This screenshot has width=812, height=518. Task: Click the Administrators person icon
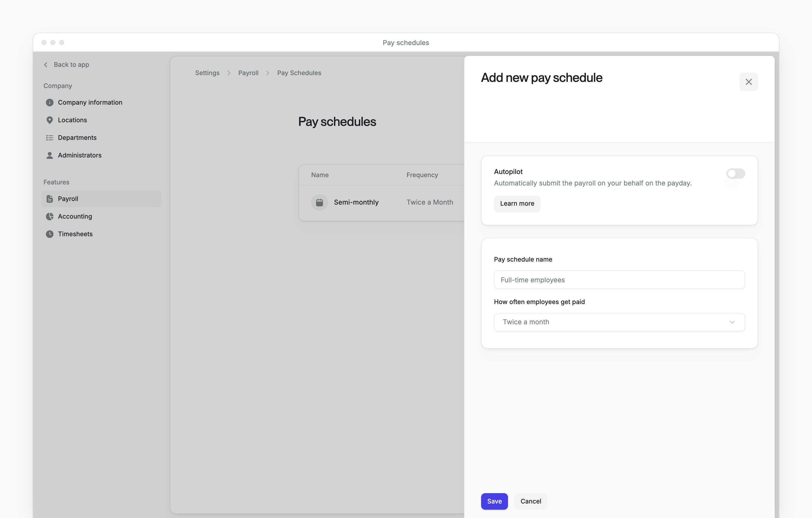(x=49, y=155)
